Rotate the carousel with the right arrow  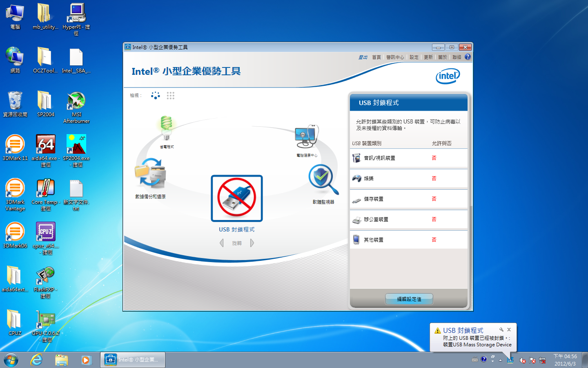click(252, 243)
